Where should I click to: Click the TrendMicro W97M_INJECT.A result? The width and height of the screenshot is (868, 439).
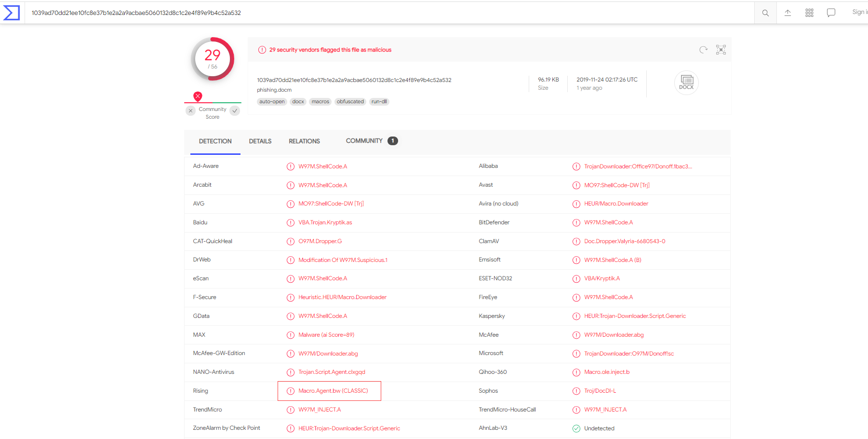(320, 410)
